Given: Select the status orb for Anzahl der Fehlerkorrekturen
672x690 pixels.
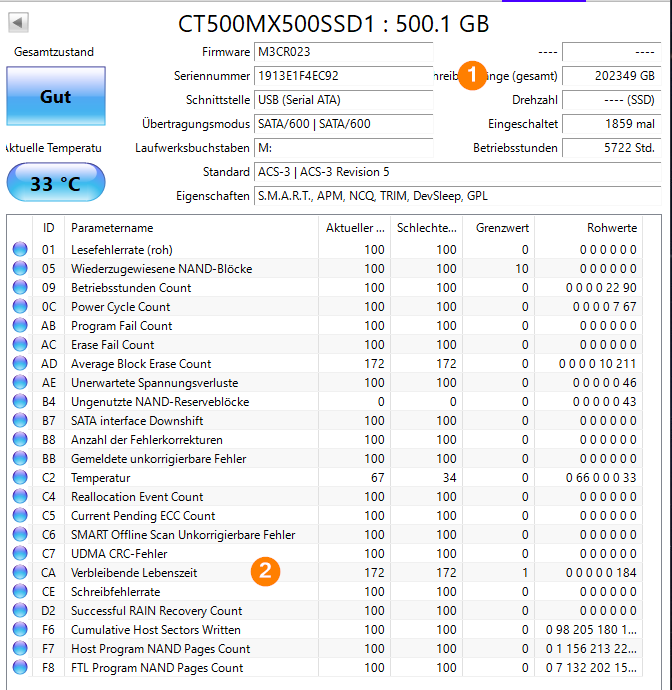Looking at the screenshot, I should pos(20,439).
